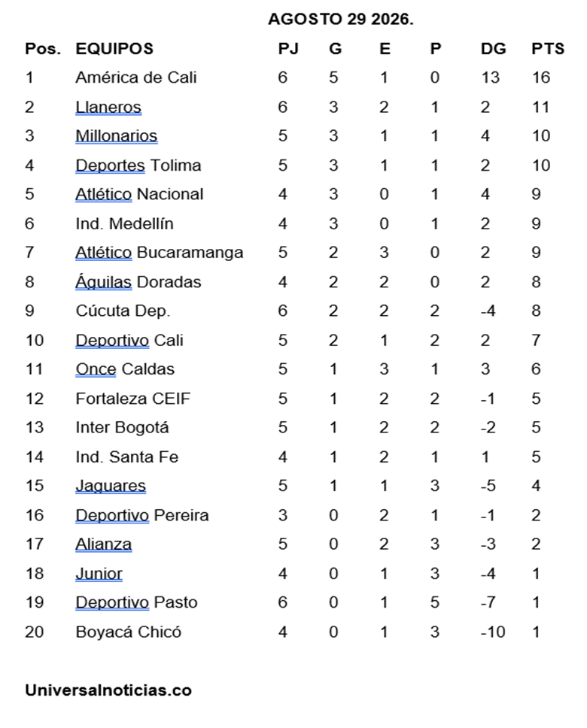
Task: Click Deportivo Pasto team name
Action: pos(137,602)
